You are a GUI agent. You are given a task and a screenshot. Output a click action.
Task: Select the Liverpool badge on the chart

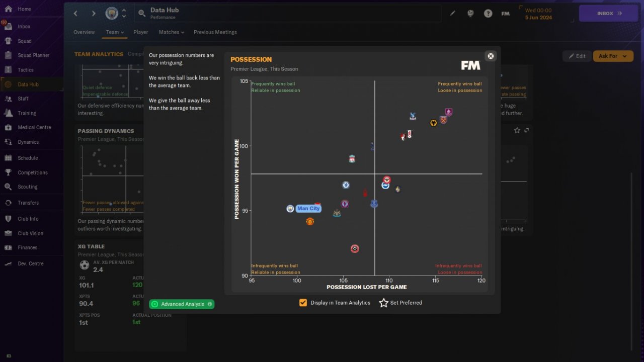352,159
